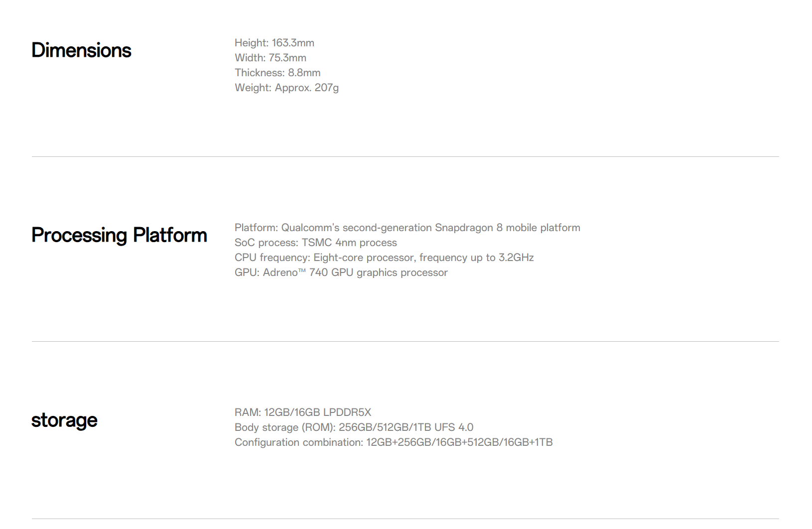Click the divider line below Dimensions section
This screenshot has width=812, height=529.
tap(406, 157)
